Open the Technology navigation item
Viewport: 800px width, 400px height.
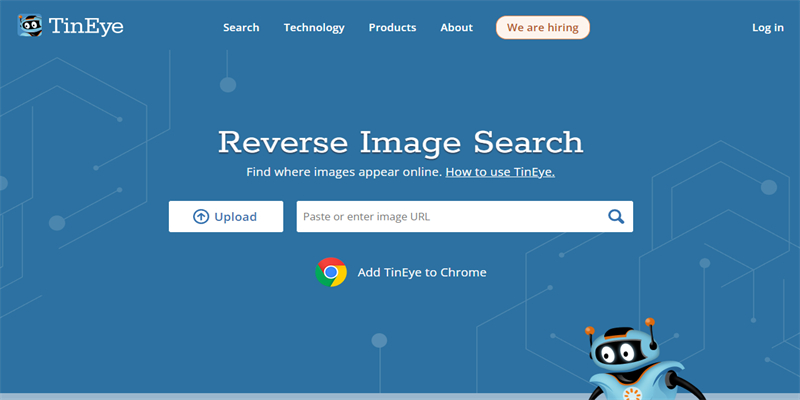point(314,28)
